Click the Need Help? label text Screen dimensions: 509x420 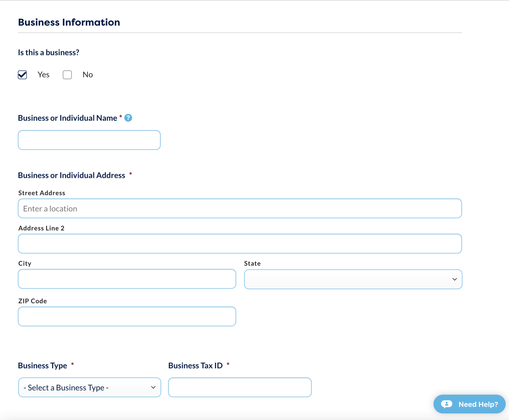(479, 404)
